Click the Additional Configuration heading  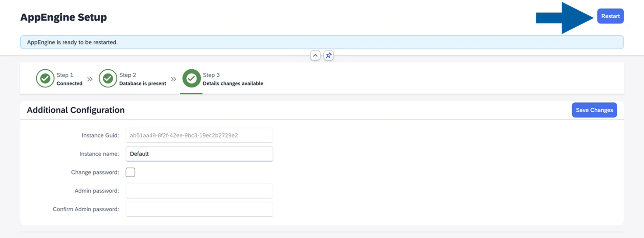click(76, 110)
